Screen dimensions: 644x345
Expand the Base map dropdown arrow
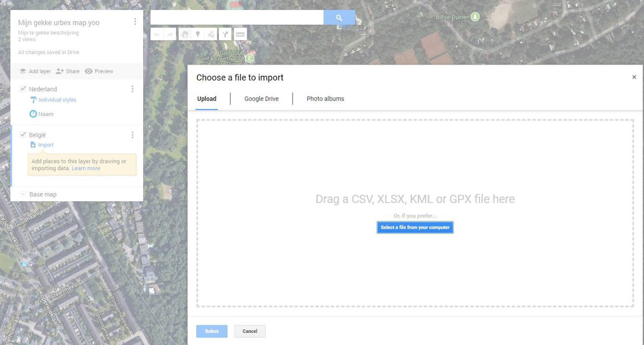[x=23, y=194]
